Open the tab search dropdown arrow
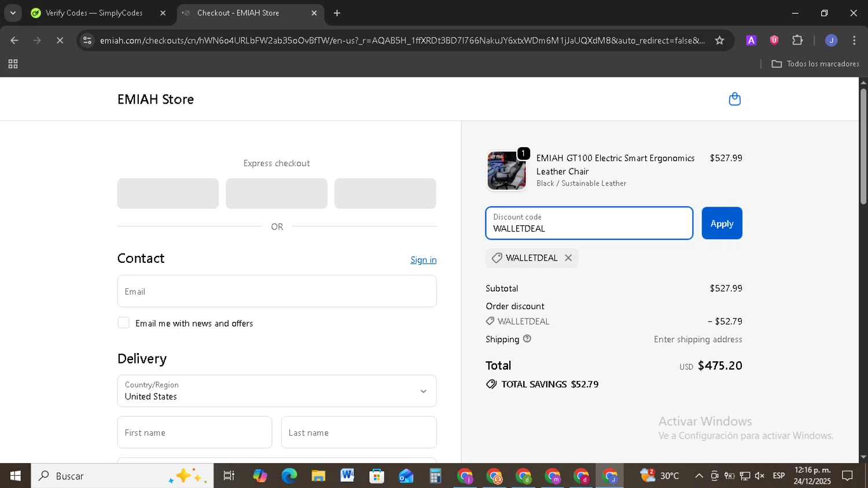 tap(13, 13)
